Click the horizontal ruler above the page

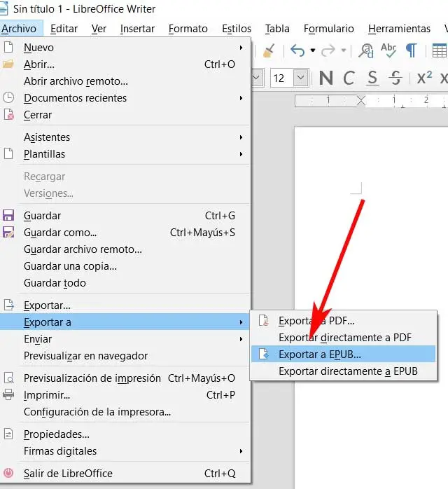pos(371,100)
